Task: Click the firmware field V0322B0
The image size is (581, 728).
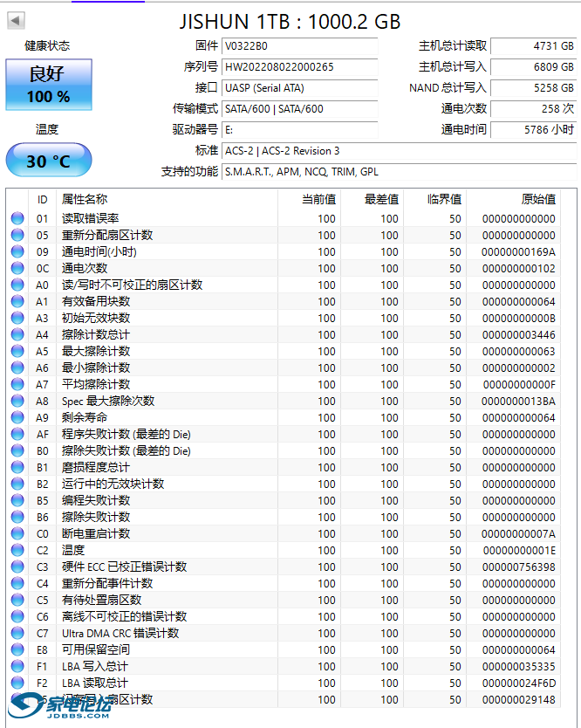Action: (x=300, y=46)
